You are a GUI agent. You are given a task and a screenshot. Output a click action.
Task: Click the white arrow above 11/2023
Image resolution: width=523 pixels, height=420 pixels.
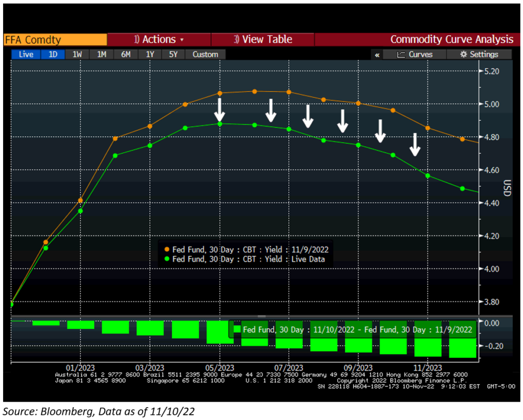point(415,144)
